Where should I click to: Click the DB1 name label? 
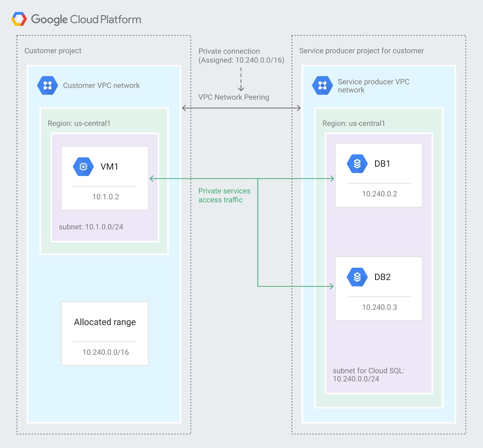tap(382, 164)
